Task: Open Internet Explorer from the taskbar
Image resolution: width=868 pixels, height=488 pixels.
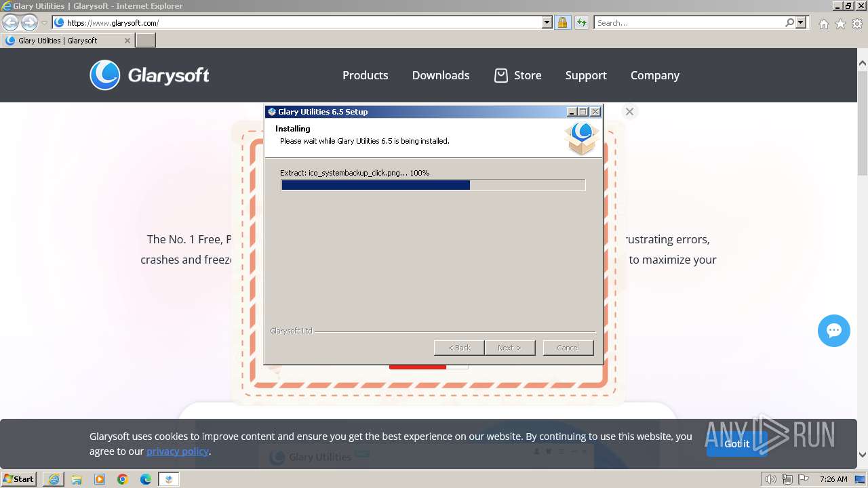Action: coord(54,479)
